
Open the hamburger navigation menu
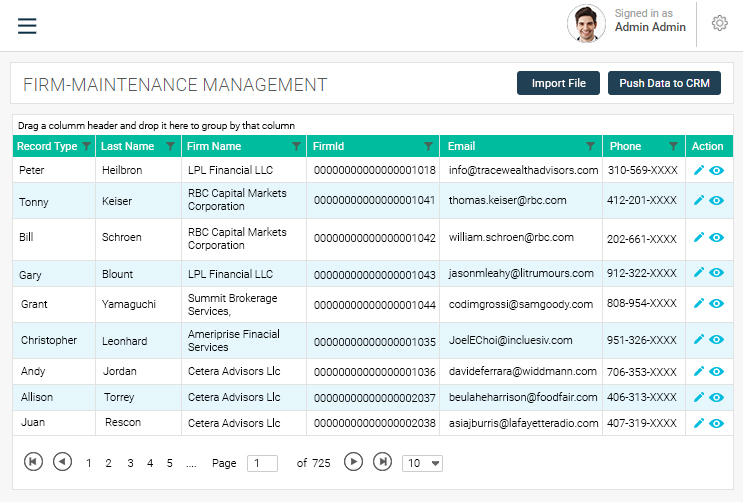pos(27,26)
